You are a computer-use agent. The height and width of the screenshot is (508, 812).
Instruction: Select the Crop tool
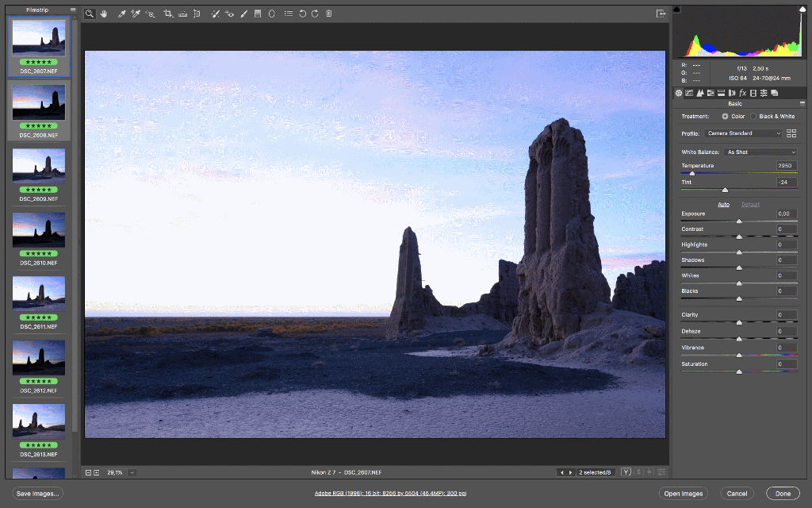coord(167,13)
